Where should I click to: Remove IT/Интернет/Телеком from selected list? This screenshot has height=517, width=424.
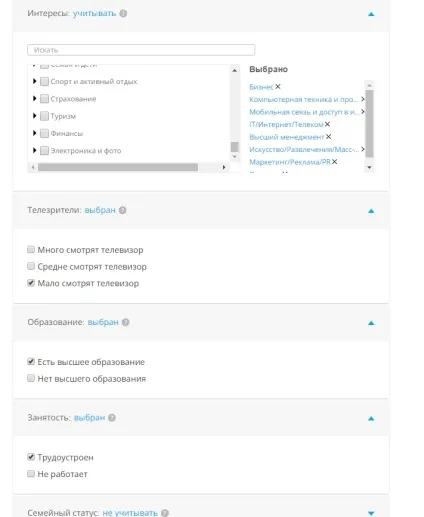pyautogui.click(x=327, y=124)
